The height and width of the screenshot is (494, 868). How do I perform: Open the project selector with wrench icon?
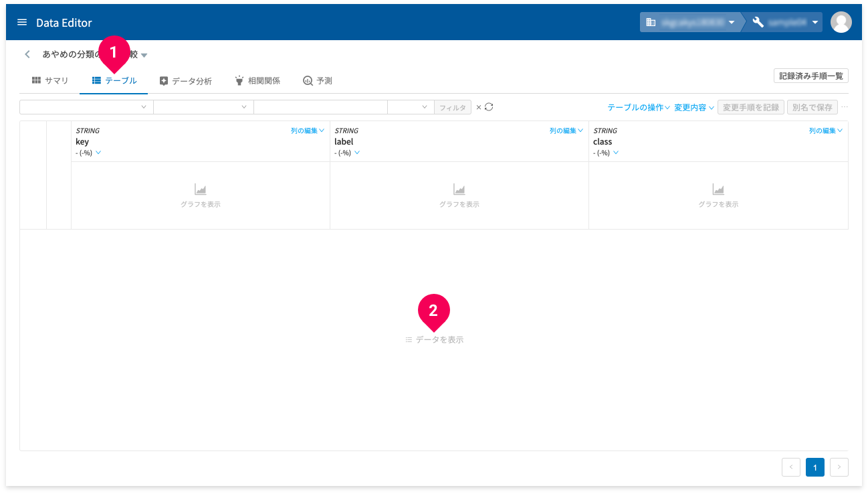[x=785, y=22]
